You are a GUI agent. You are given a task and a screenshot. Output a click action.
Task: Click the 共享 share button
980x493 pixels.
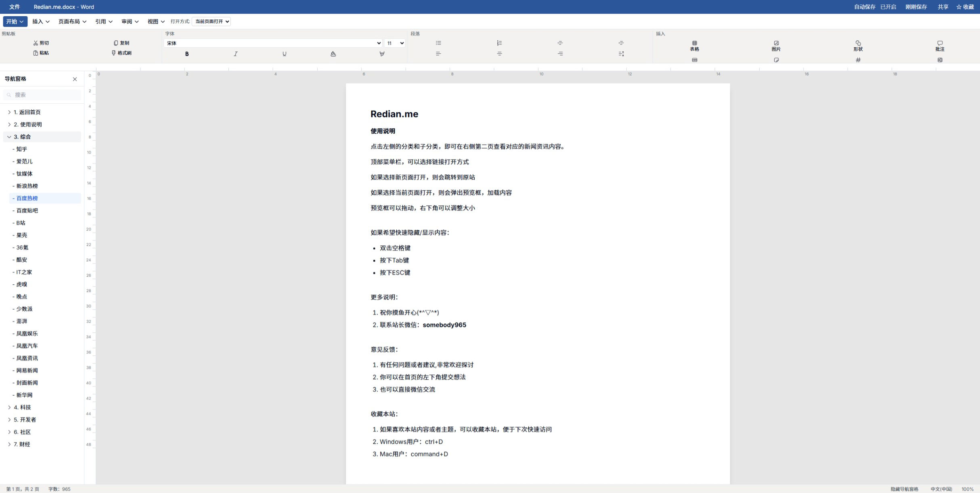coord(943,6)
